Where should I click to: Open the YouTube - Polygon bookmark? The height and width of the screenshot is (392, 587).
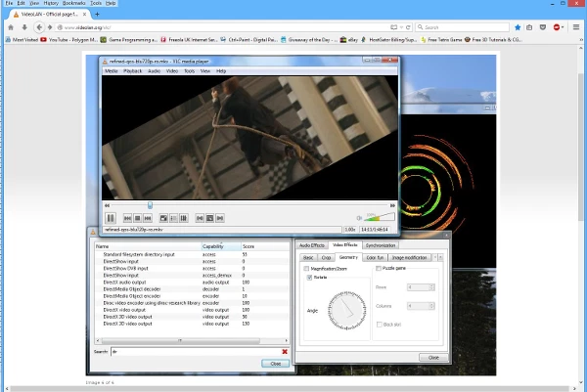coord(69,40)
